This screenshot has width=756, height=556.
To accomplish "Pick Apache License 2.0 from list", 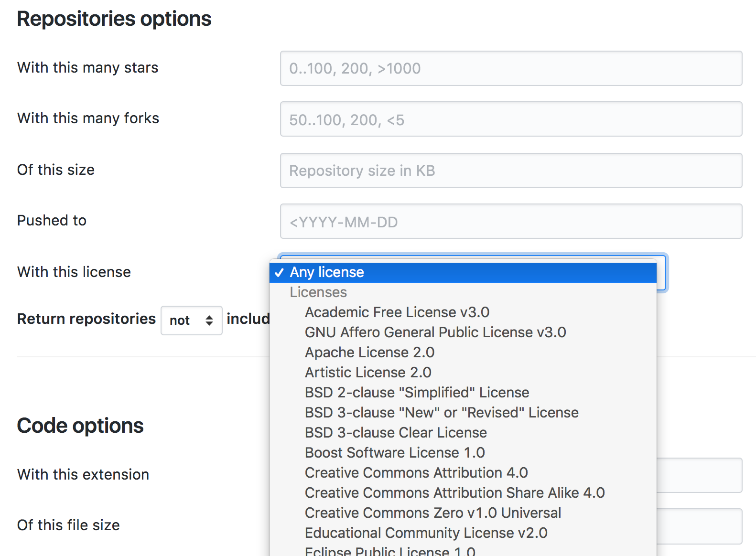I will point(369,353).
